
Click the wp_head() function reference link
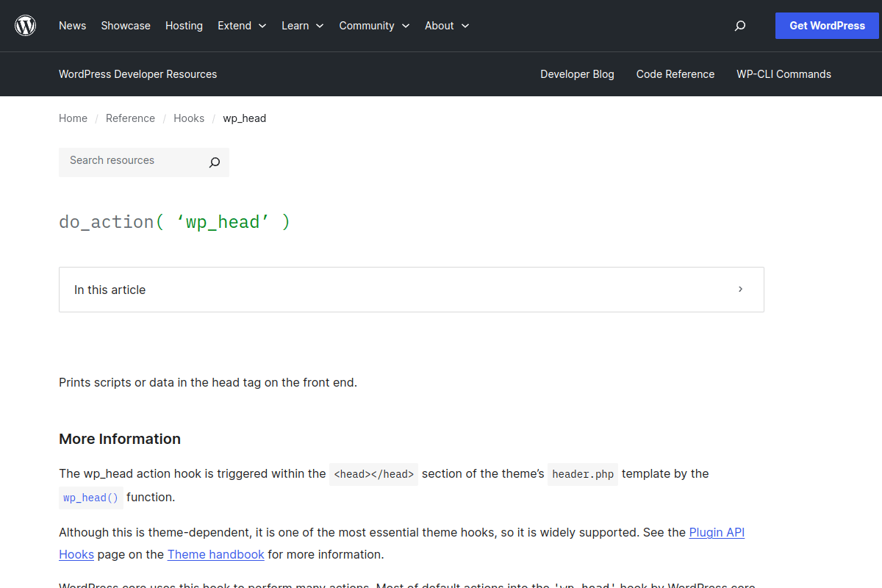click(x=90, y=498)
